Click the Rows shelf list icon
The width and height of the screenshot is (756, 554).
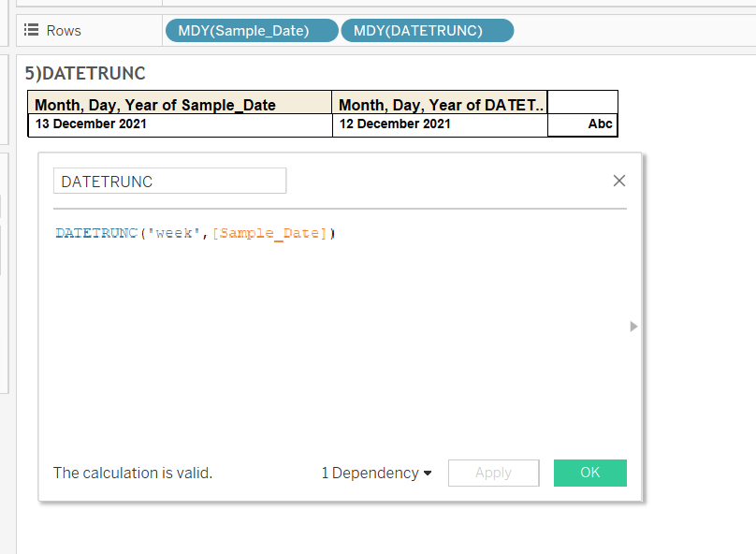click(31, 30)
